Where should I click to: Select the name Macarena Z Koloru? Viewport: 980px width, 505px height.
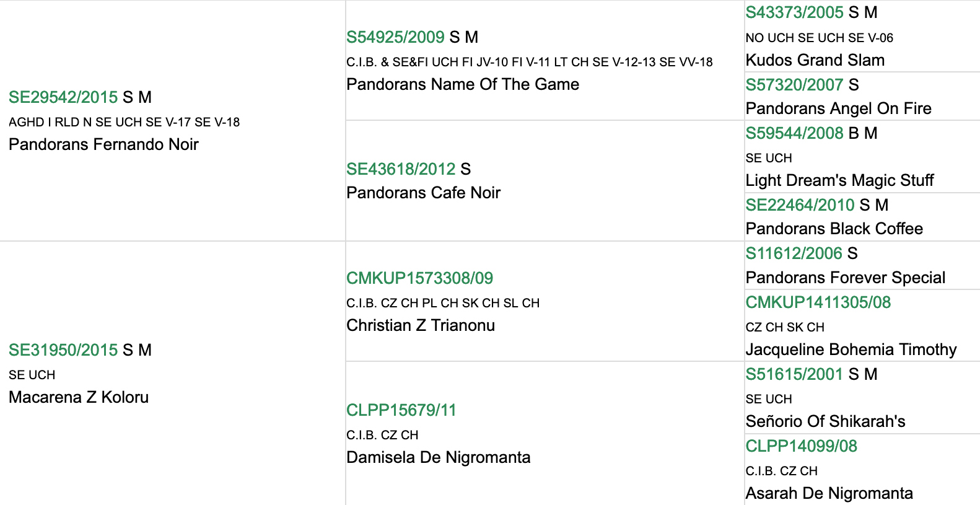tap(79, 397)
